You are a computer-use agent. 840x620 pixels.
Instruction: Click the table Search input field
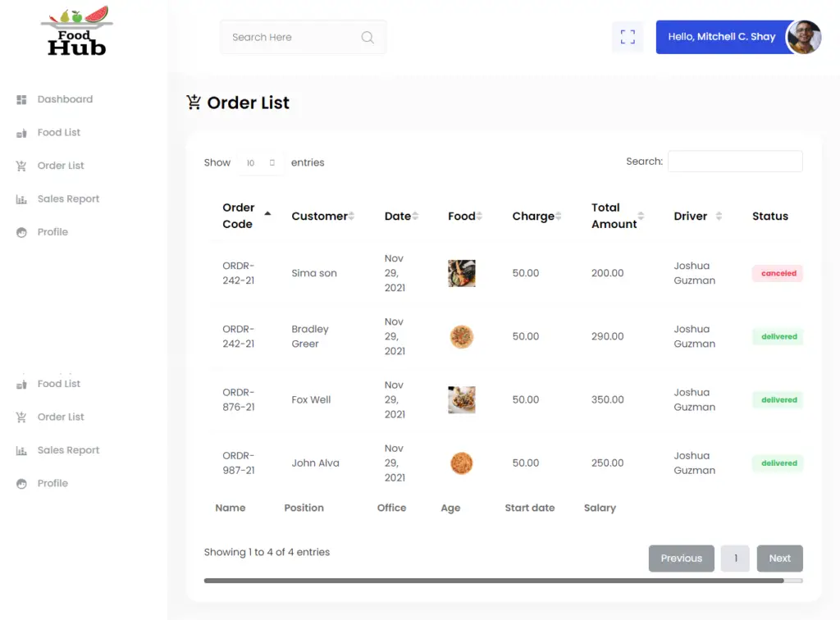734,161
